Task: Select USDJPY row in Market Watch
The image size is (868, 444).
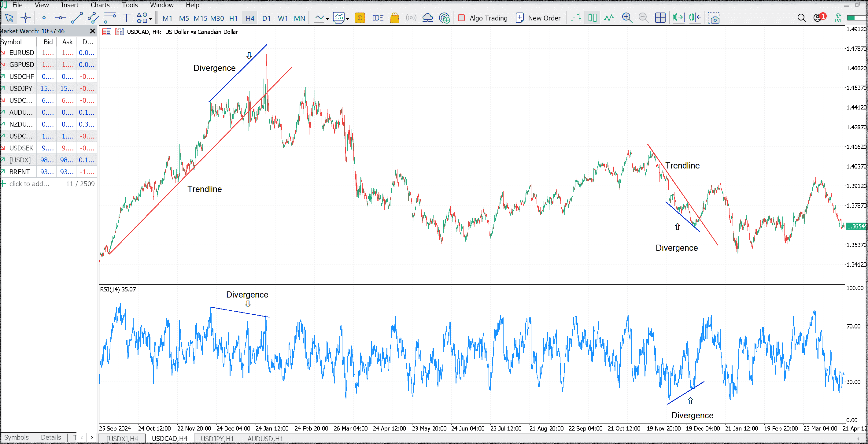Action: pos(49,88)
